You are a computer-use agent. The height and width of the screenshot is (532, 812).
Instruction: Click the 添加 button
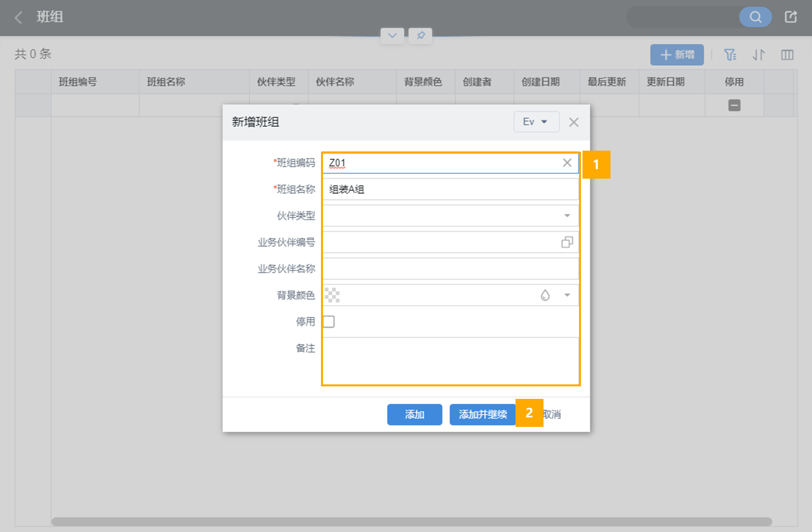pos(414,414)
